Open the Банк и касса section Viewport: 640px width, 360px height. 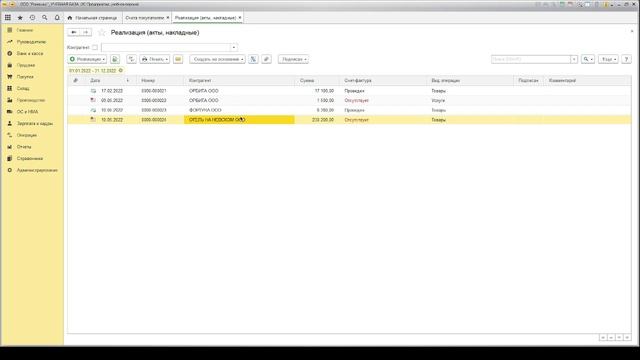click(x=30, y=53)
